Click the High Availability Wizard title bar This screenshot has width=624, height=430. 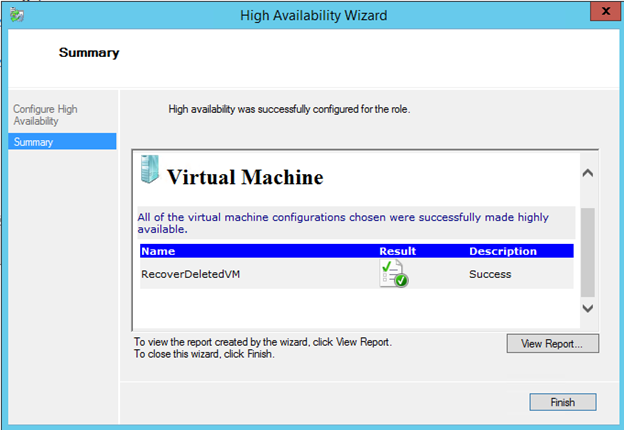point(313,15)
